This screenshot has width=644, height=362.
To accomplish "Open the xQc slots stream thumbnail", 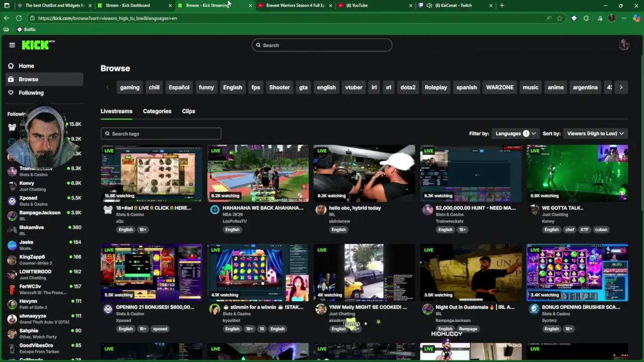I will [x=151, y=173].
